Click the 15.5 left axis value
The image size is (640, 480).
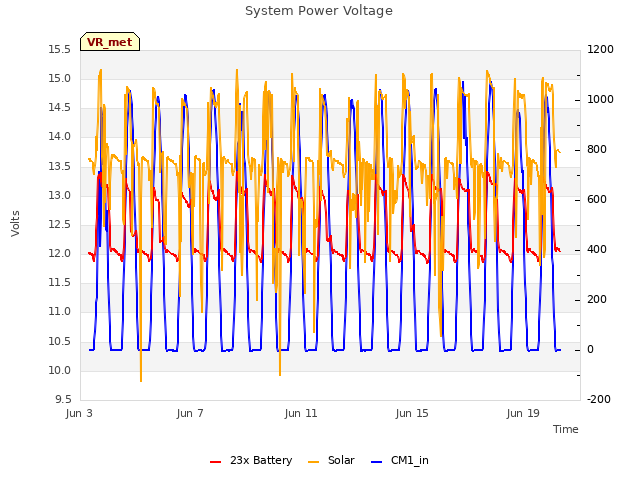click(x=60, y=49)
